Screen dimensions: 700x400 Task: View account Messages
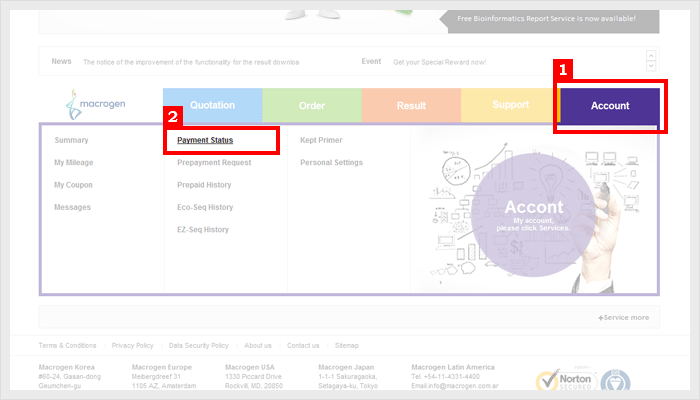pyautogui.click(x=72, y=207)
